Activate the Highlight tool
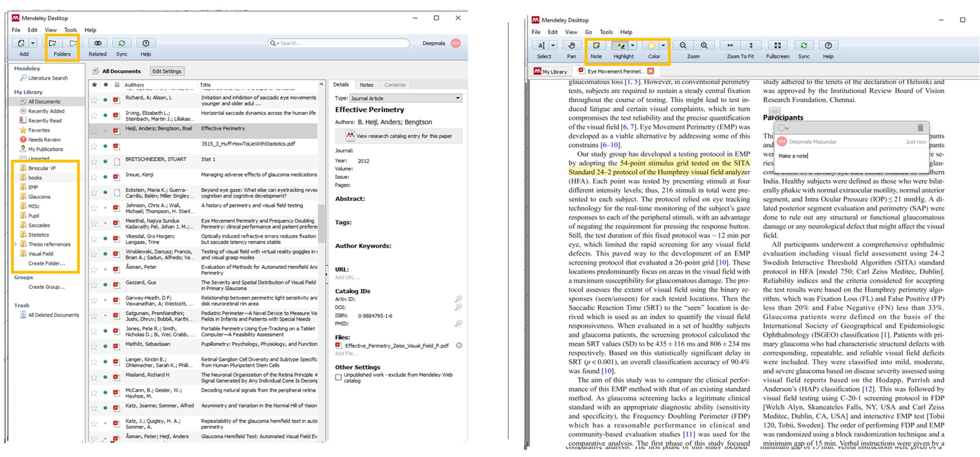The width and height of the screenshot is (980, 457). click(x=620, y=46)
